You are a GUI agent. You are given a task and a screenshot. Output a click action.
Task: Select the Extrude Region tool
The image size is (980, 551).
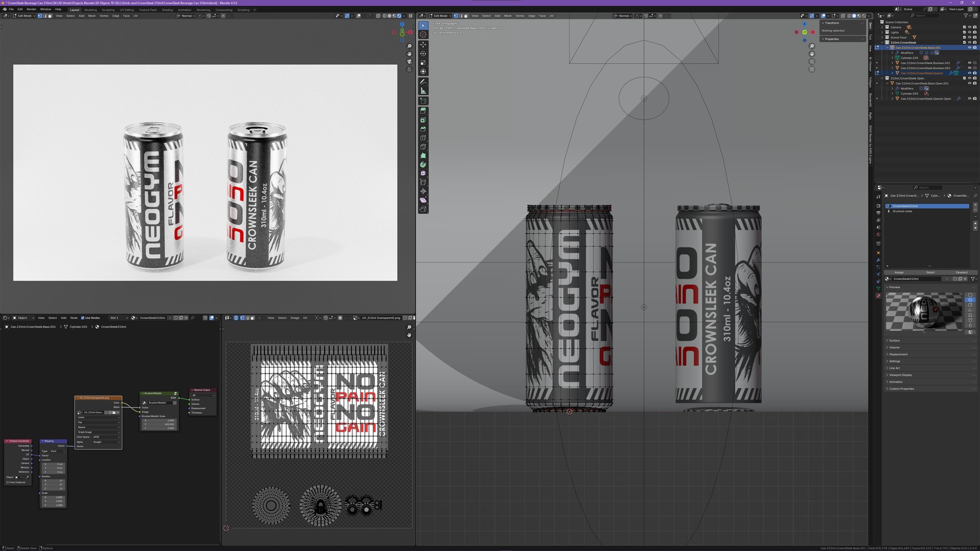coord(423,111)
